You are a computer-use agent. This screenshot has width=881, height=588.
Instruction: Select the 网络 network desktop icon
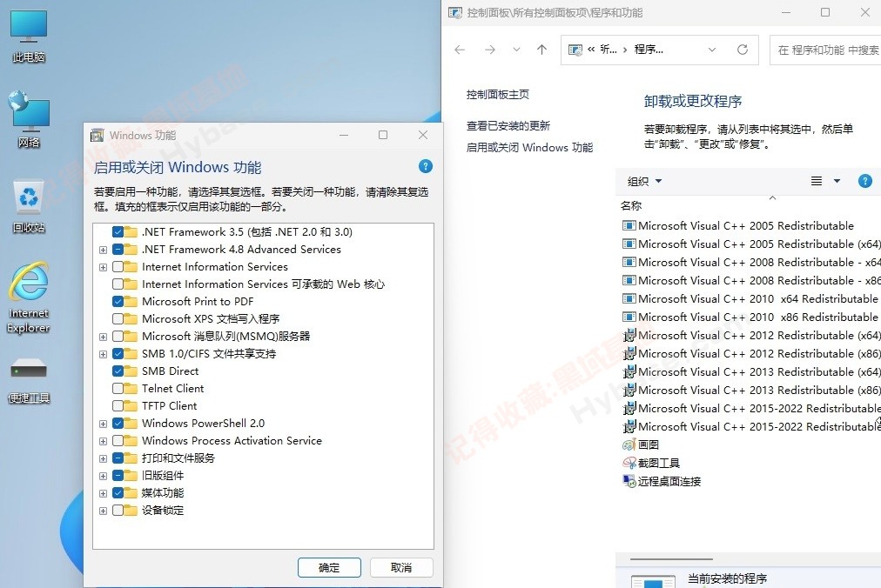(29, 120)
